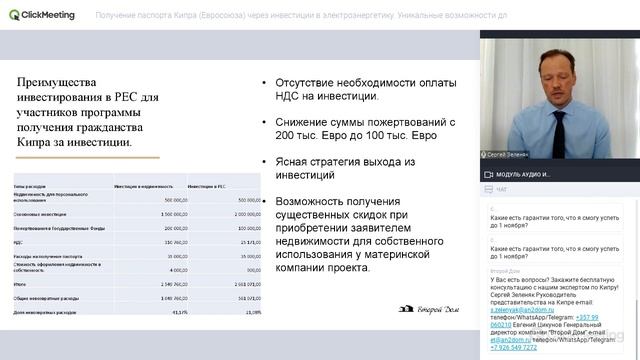Click the value 4 000,00 in table
The width and height of the screenshot is (640, 360).
coord(179,270)
